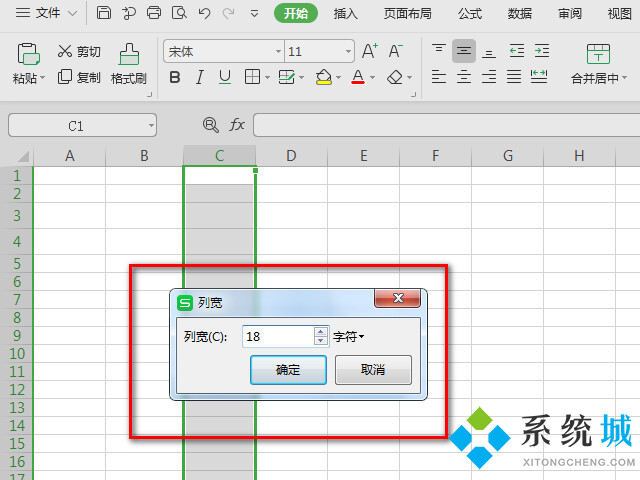Click Merge and Center icon
640x480 pixels.
pyautogui.click(x=598, y=54)
